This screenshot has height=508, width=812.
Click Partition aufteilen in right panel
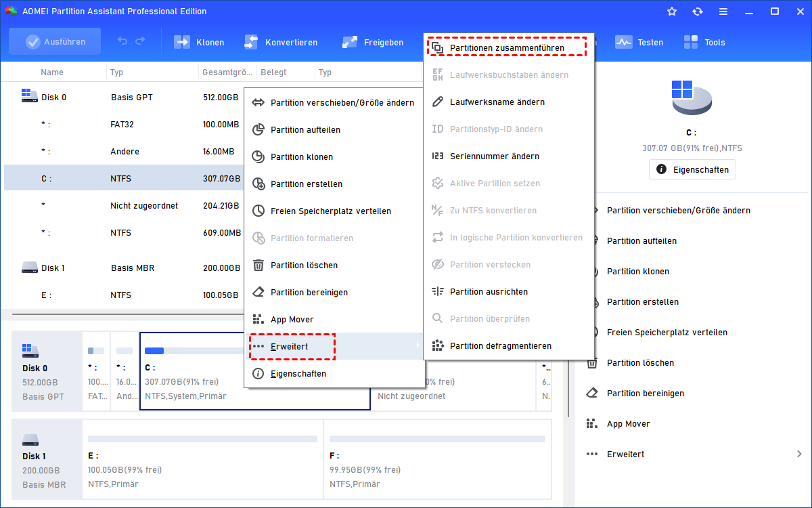coord(641,241)
